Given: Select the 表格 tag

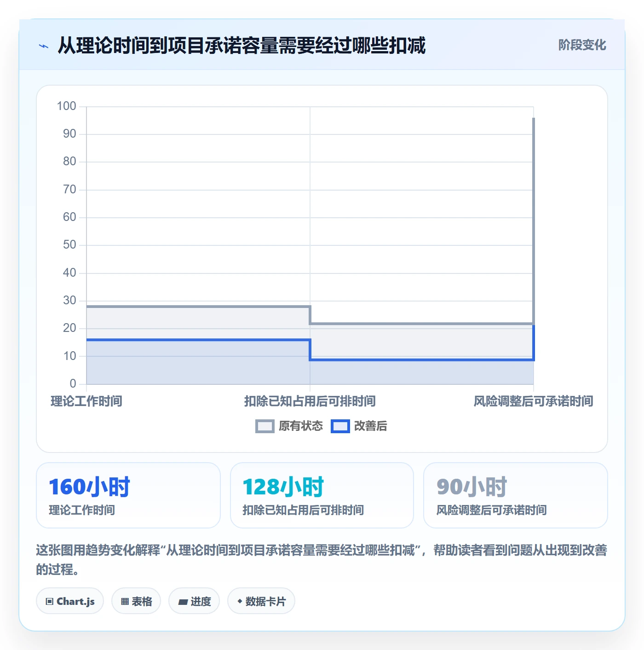Looking at the screenshot, I should (136, 601).
